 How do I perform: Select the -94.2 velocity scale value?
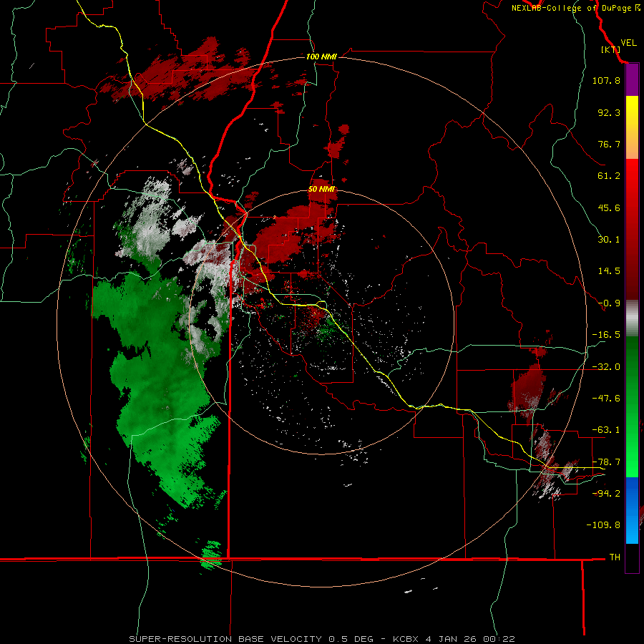click(606, 494)
